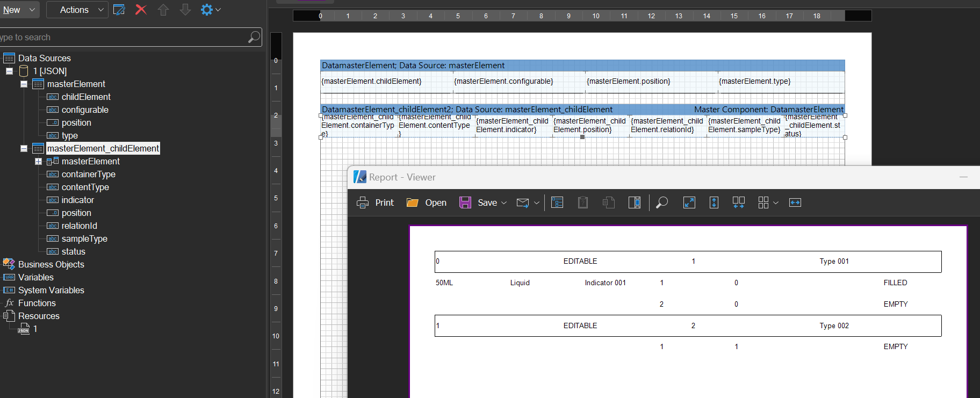Click the Functions fx icon

pos(9,303)
